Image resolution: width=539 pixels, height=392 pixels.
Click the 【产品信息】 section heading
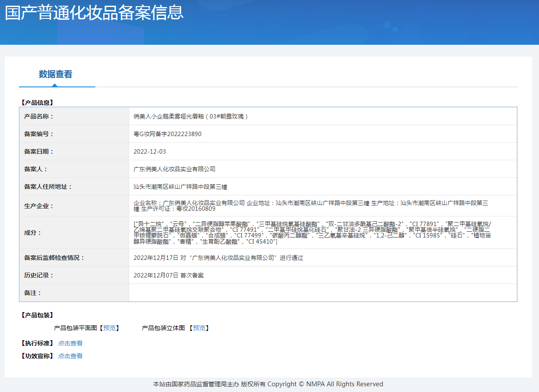coord(37,103)
